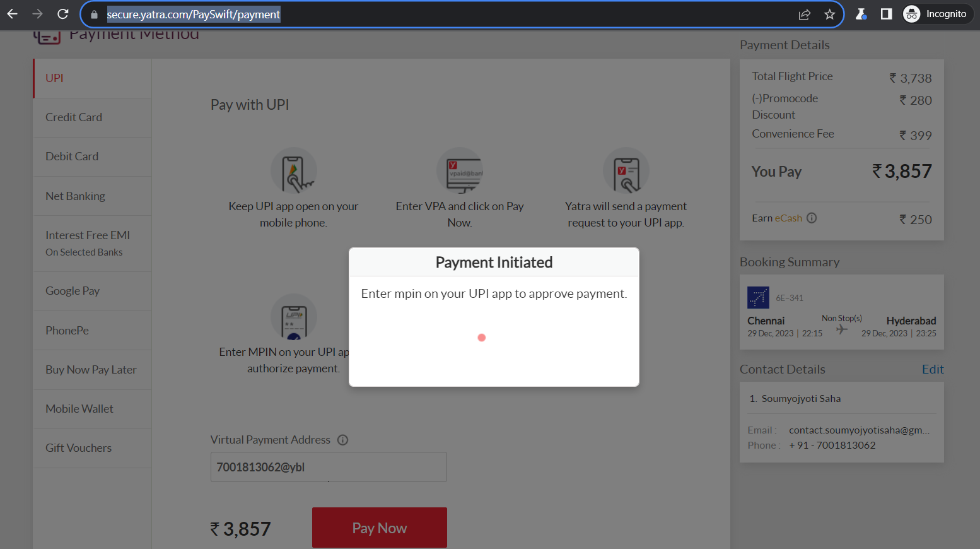
Task: Click the Incognito profile indicator
Action: coord(937,14)
